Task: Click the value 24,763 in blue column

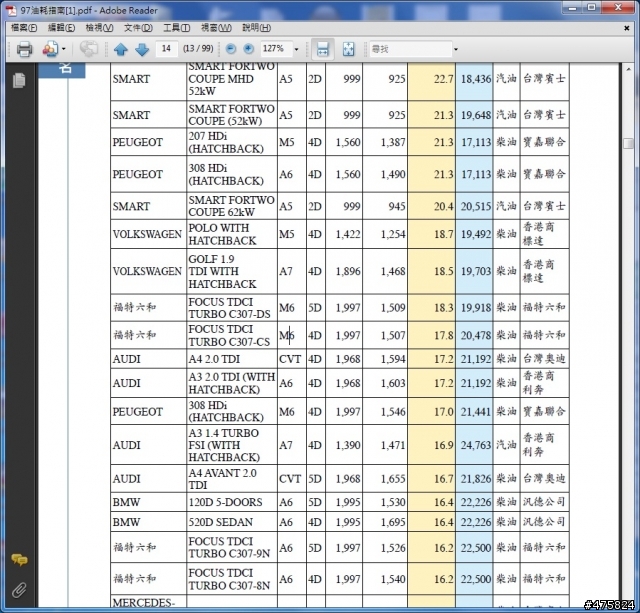Action: point(476,445)
